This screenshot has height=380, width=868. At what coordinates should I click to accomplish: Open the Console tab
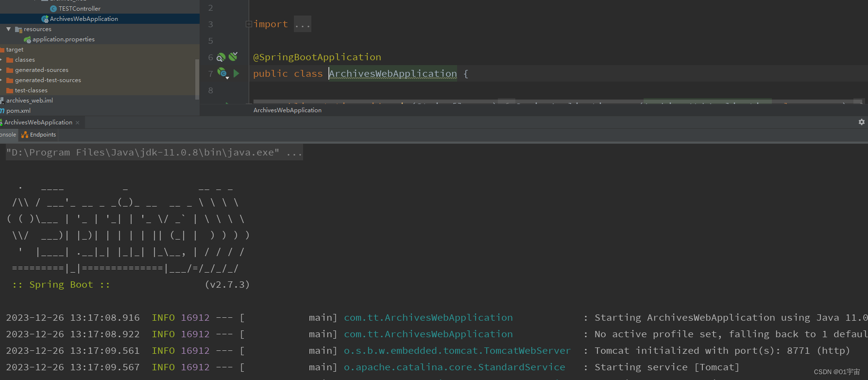click(x=8, y=135)
